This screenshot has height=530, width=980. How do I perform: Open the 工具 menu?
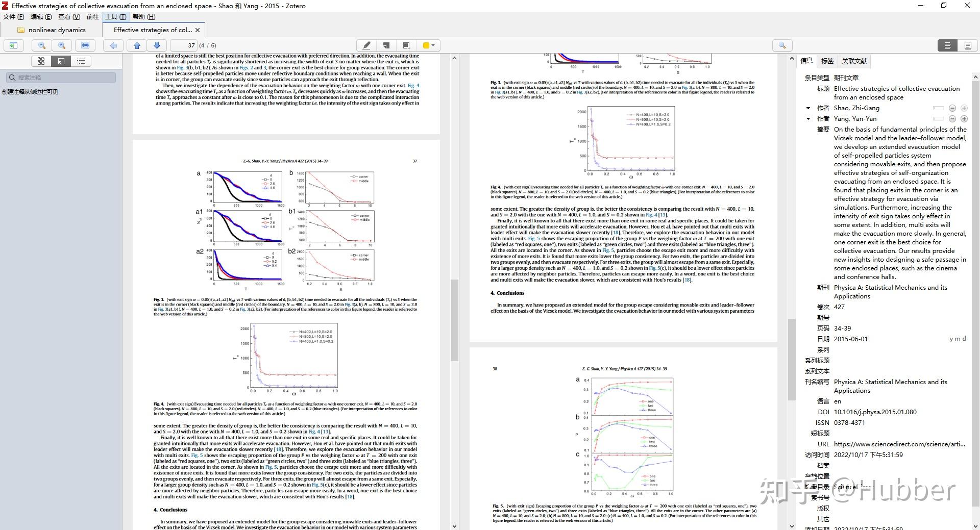pyautogui.click(x=115, y=17)
